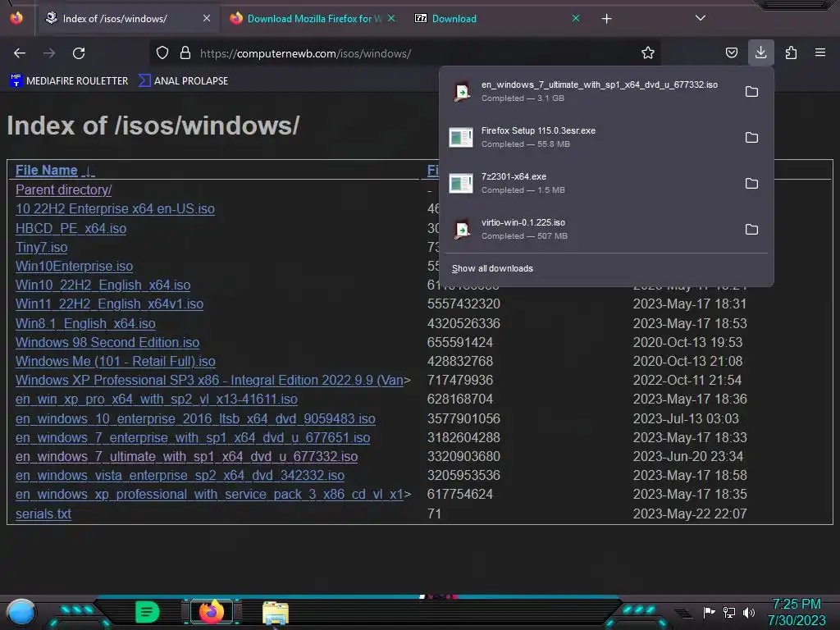Download Win10Enterprise.iso

(74, 267)
